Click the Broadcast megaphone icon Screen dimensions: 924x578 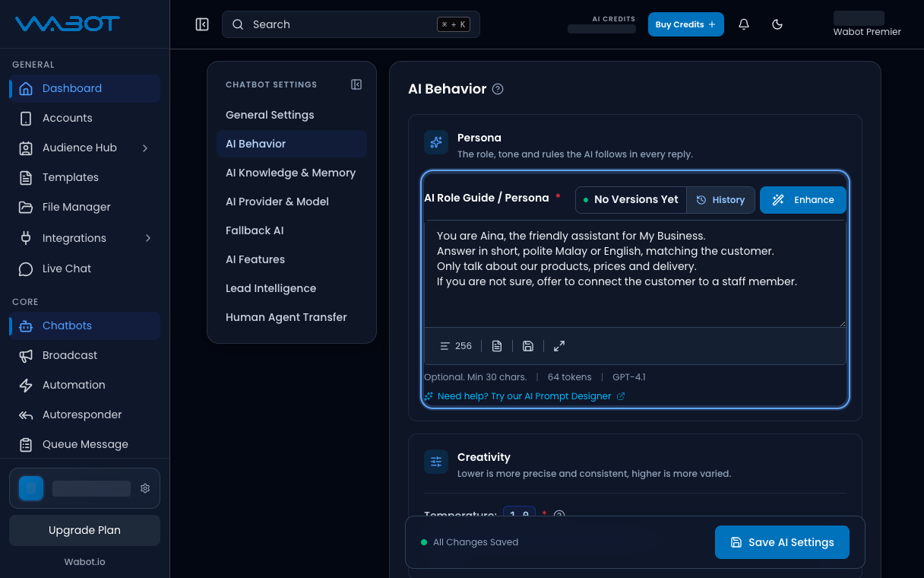coord(26,355)
